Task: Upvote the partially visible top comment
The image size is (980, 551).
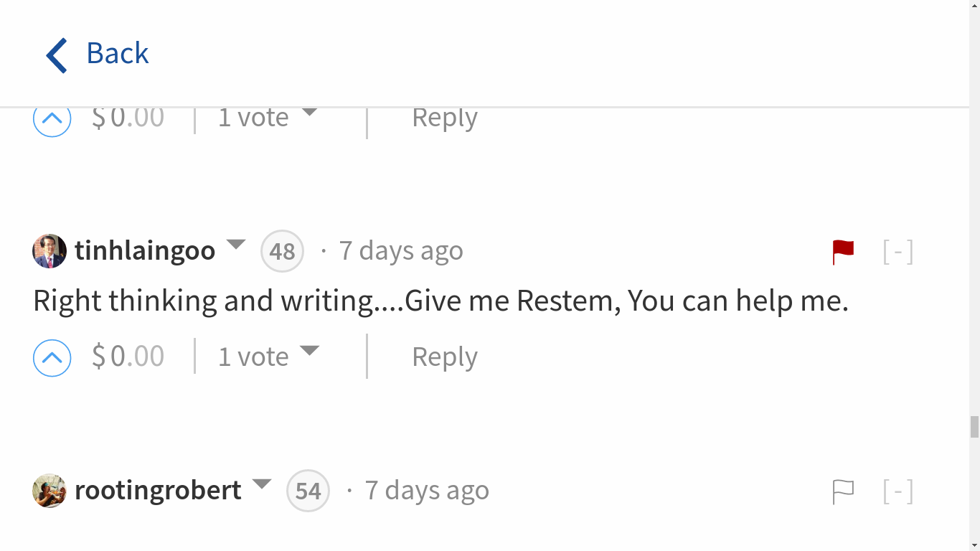Action: 52,119
